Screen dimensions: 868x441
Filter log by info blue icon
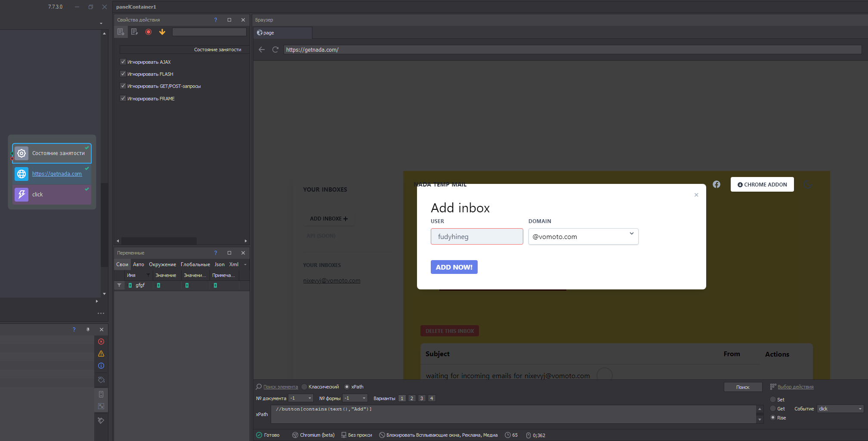click(x=101, y=366)
